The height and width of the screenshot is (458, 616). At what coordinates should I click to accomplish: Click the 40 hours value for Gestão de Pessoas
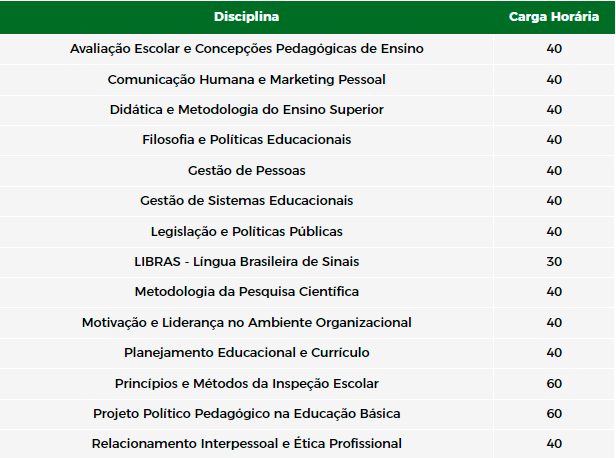point(554,170)
